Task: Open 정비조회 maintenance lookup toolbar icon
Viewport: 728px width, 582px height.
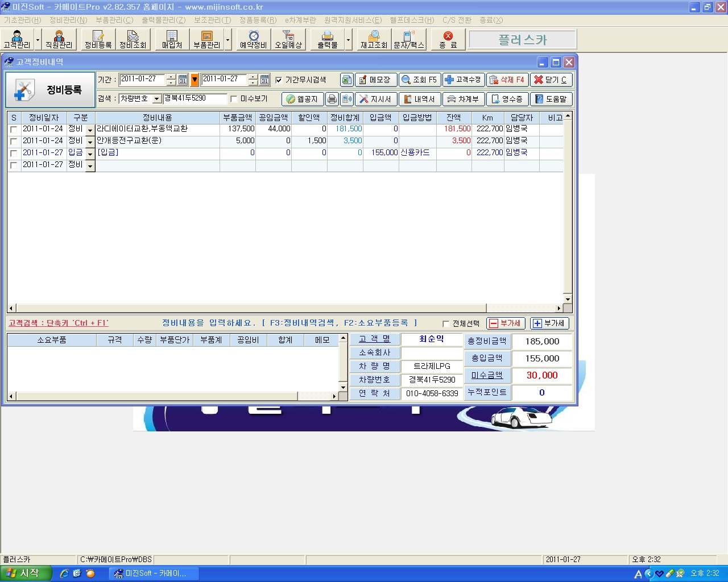Action: tap(133, 40)
